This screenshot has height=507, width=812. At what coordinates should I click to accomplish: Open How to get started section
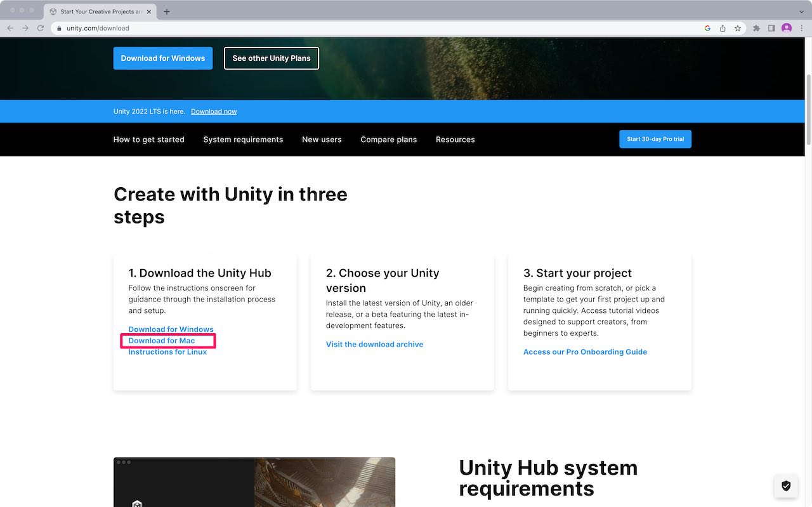[x=149, y=140]
